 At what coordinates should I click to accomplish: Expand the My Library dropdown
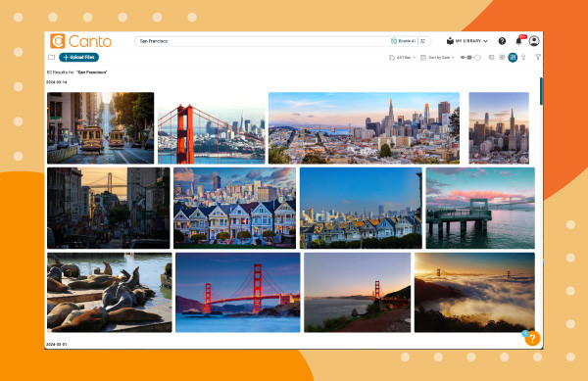click(467, 41)
